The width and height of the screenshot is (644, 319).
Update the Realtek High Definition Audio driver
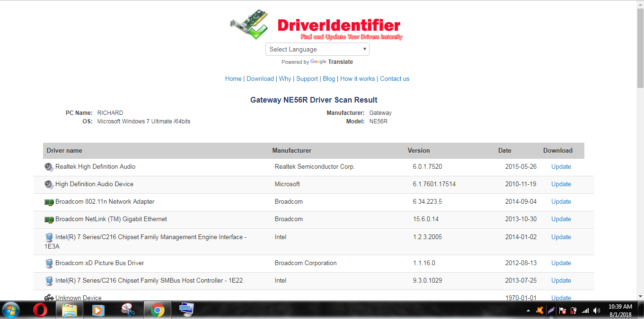pyautogui.click(x=561, y=167)
